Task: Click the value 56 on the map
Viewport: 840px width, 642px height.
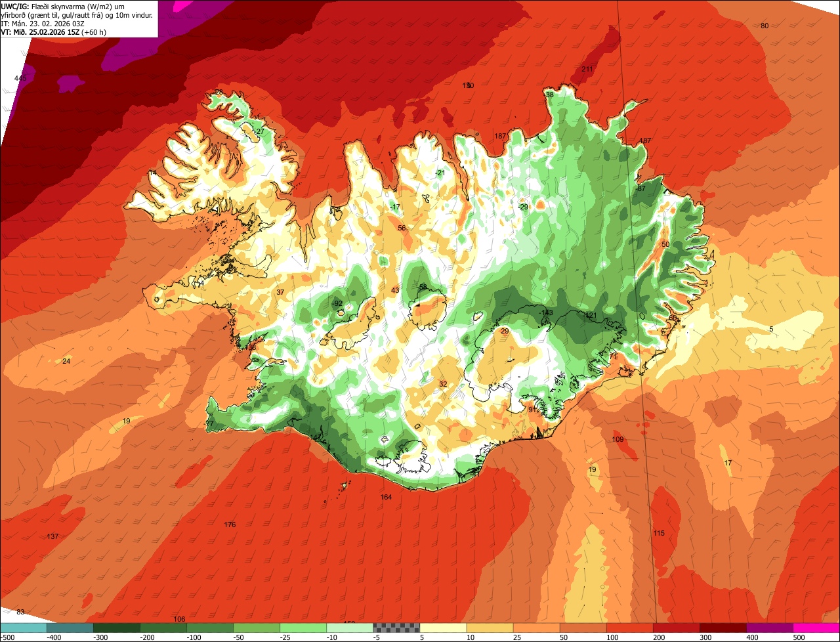Action: click(x=402, y=228)
